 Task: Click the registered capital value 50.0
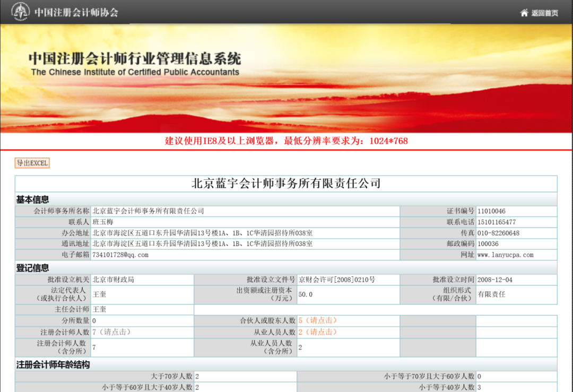click(306, 294)
